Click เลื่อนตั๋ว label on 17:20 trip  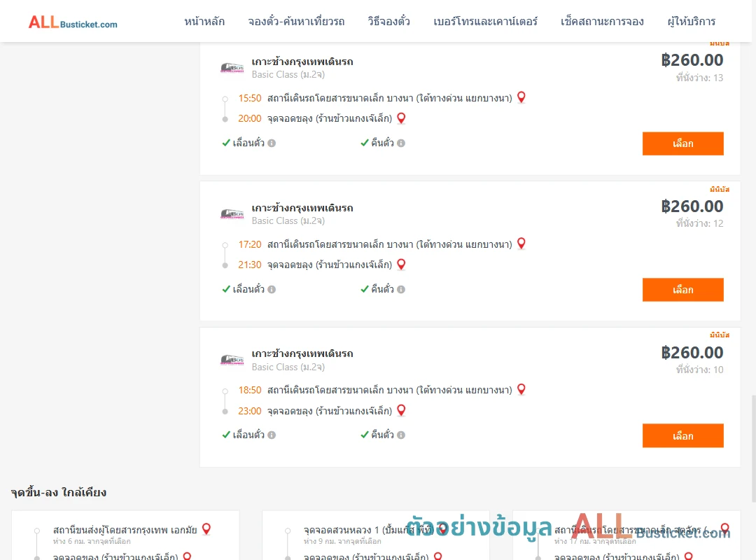[x=248, y=289]
